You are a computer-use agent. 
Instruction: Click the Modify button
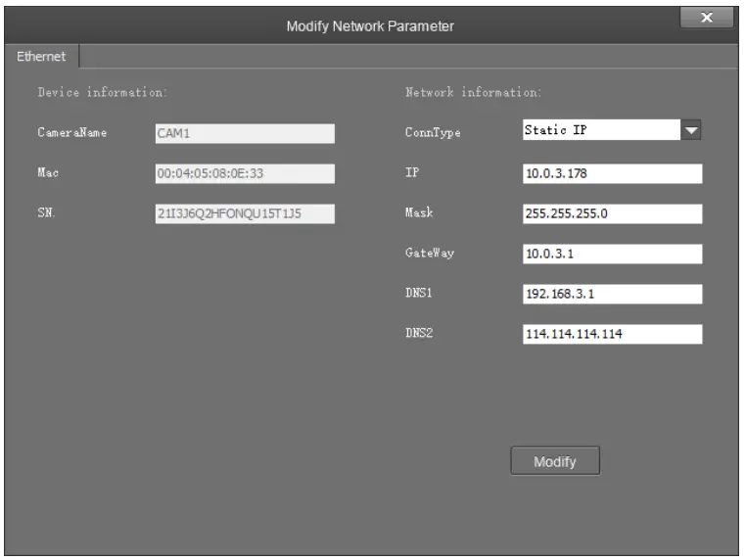pos(555,461)
